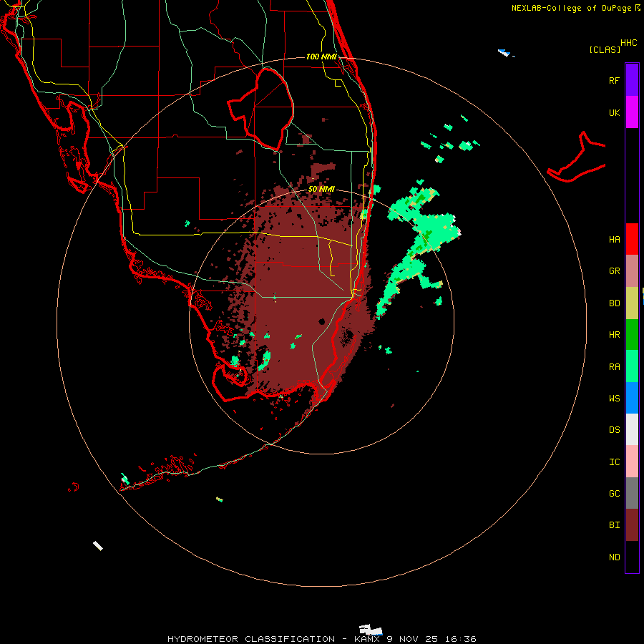Pick the mint green RA legend swatch
The image size is (644, 644).
pyautogui.click(x=632, y=366)
